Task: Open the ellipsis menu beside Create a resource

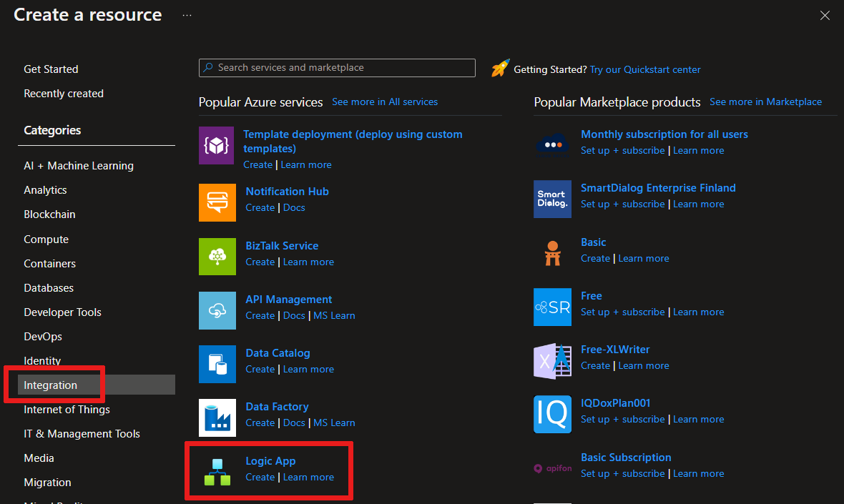Action: (x=187, y=15)
